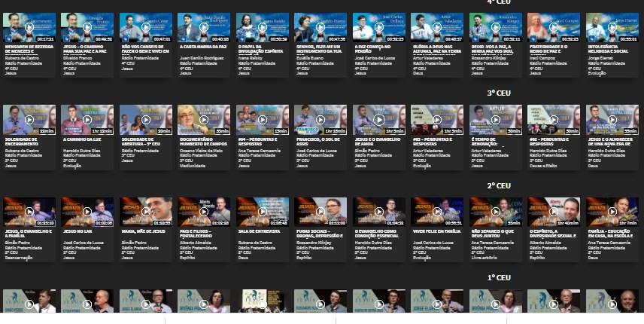Select the '3° CEU' section heading
The width and height of the screenshot is (644, 324).
click(x=498, y=93)
